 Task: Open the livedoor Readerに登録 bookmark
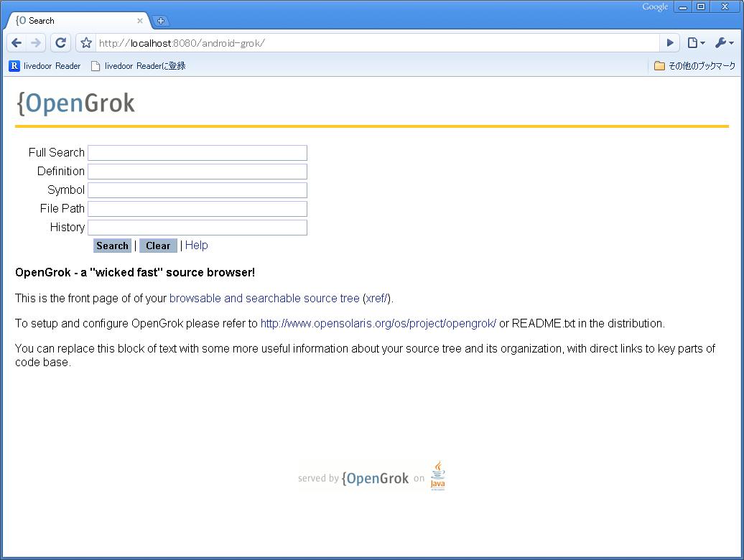[138, 66]
